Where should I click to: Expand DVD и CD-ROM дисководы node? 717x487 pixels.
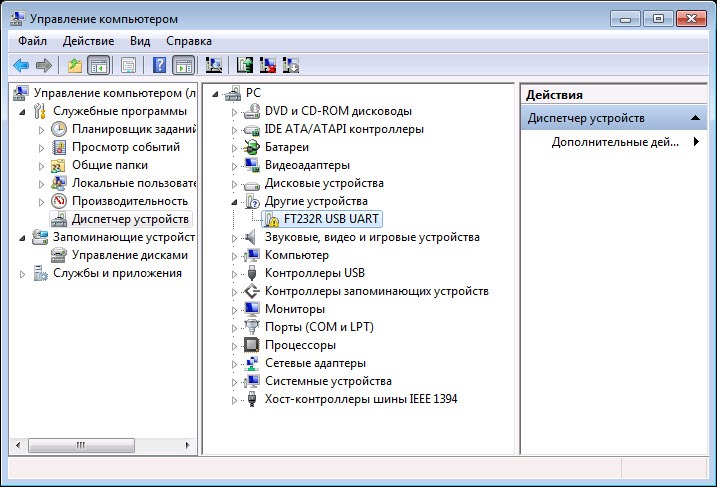click(x=234, y=112)
